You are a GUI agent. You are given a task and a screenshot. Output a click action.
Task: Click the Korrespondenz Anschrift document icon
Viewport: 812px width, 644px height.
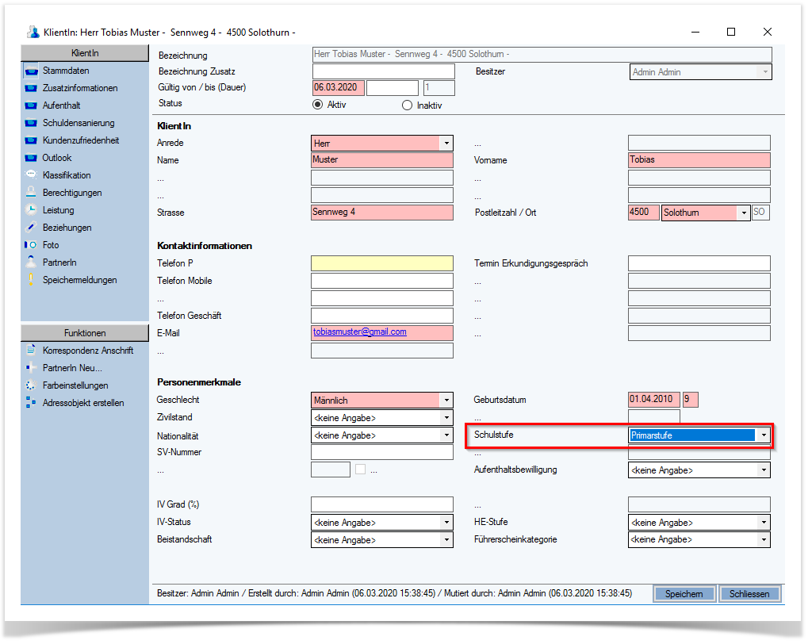tap(31, 350)
